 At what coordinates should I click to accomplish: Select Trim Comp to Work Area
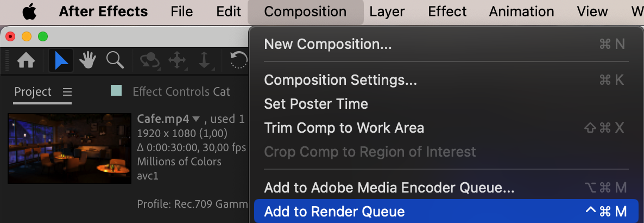pos(344,128)
